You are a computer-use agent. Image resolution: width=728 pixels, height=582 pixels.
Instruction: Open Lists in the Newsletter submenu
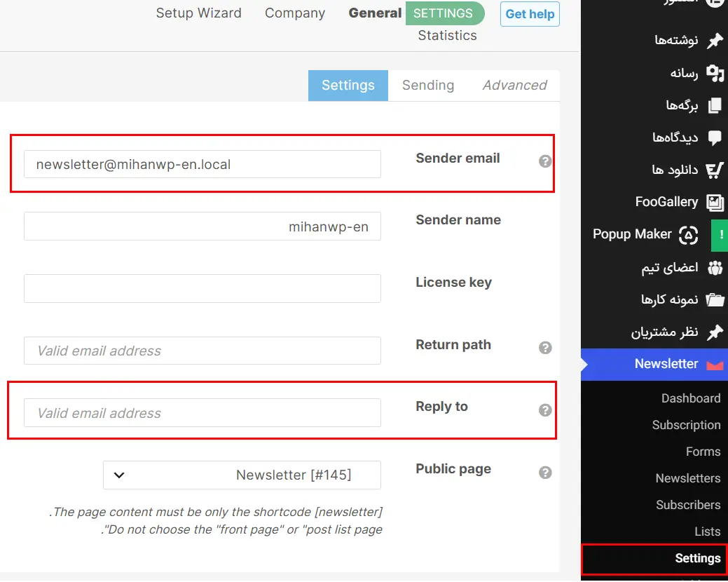pyautogui.click(x=708, y=532)
